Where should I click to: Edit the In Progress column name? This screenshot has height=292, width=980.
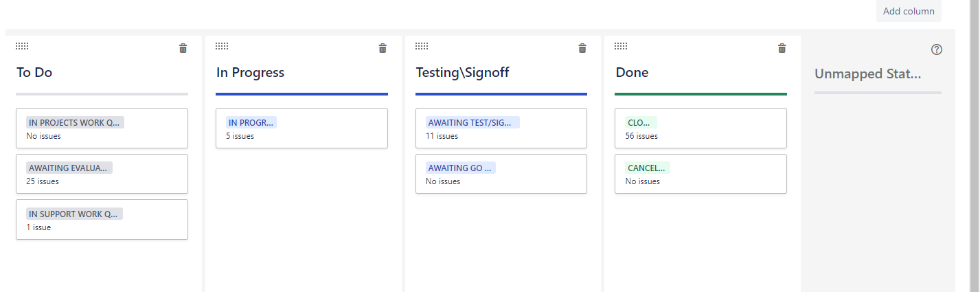pyautogui.click(x=250, y=72)
